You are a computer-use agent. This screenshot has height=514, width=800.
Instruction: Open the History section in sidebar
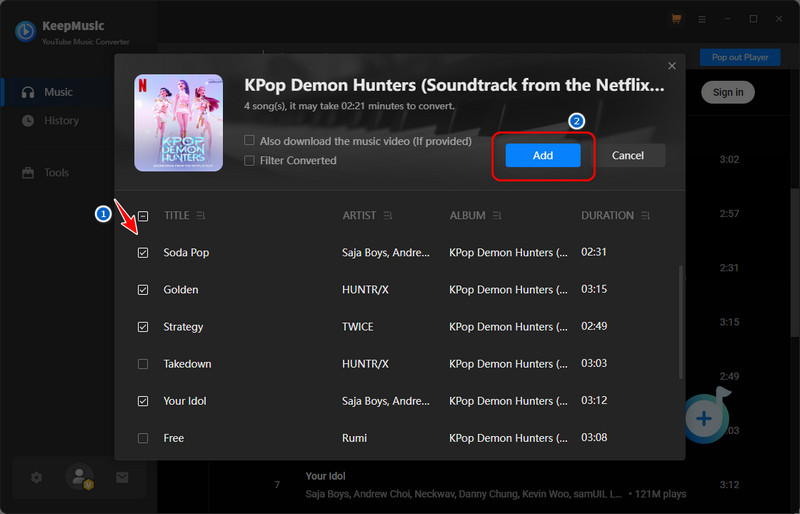point(50,120)
